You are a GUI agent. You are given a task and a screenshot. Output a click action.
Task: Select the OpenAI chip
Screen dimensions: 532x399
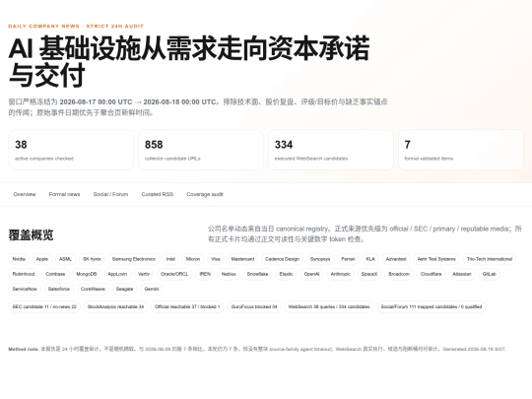pyautogui.click(x=311, y=274)
